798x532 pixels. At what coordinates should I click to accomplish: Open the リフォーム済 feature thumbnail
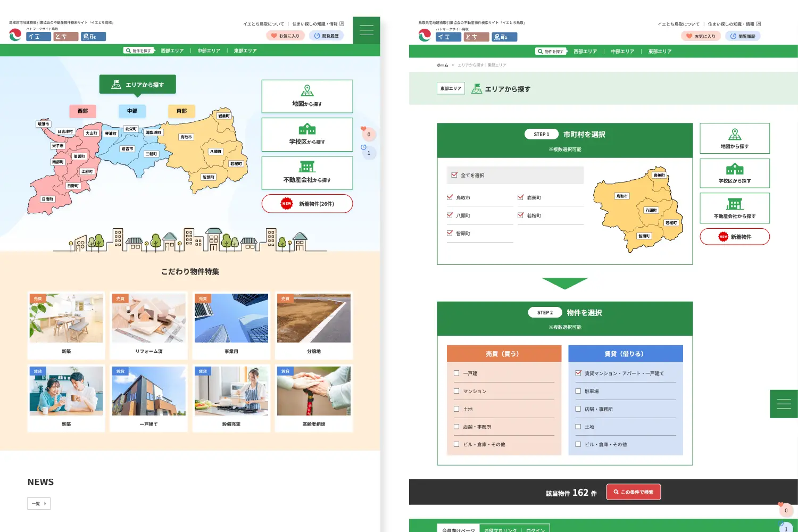pyautogui.click(x=149, y=325)
